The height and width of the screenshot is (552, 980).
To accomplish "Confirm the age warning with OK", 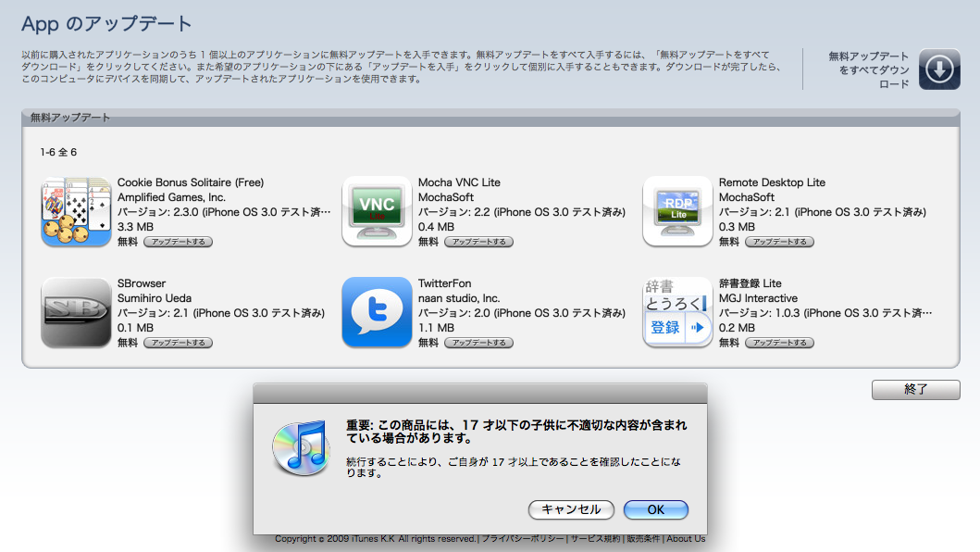I will coord(655,509).
